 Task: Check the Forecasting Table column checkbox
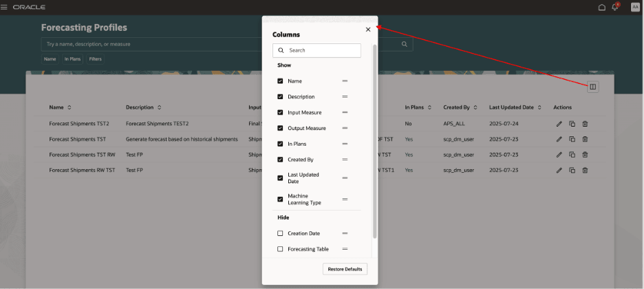(x=280, y=249)
